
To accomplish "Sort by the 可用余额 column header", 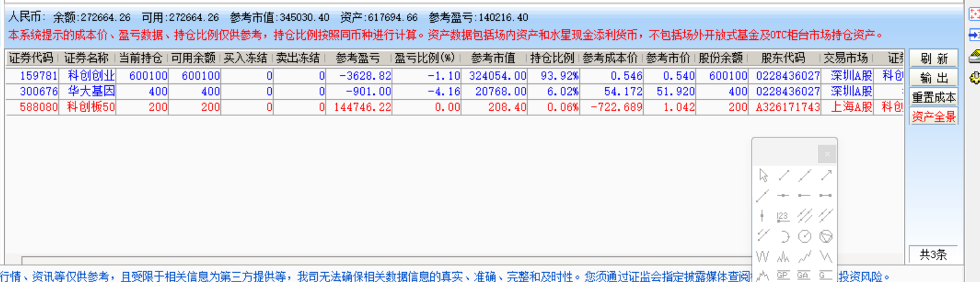I will coord(193,58).
